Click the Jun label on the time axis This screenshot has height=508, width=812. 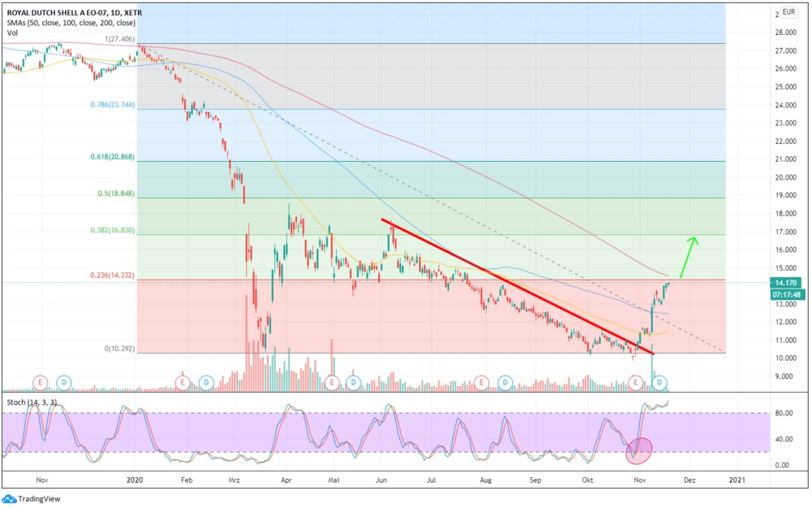point(381,480)
